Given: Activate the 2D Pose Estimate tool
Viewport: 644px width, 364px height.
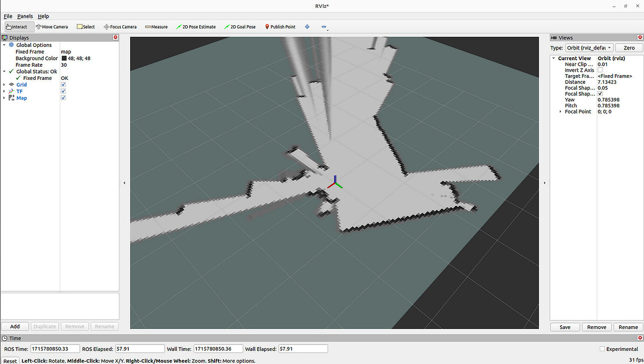Looking at the screenshot, I should click(196, 27).
